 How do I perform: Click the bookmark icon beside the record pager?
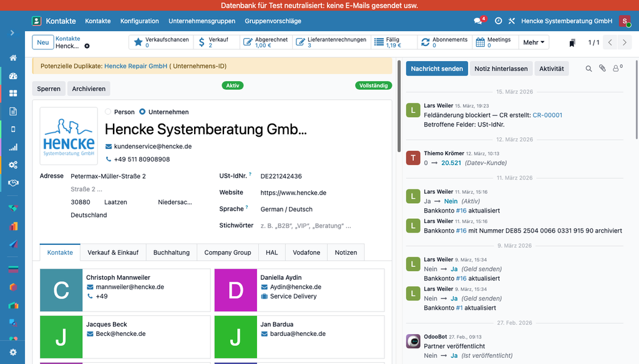[572, 42]
